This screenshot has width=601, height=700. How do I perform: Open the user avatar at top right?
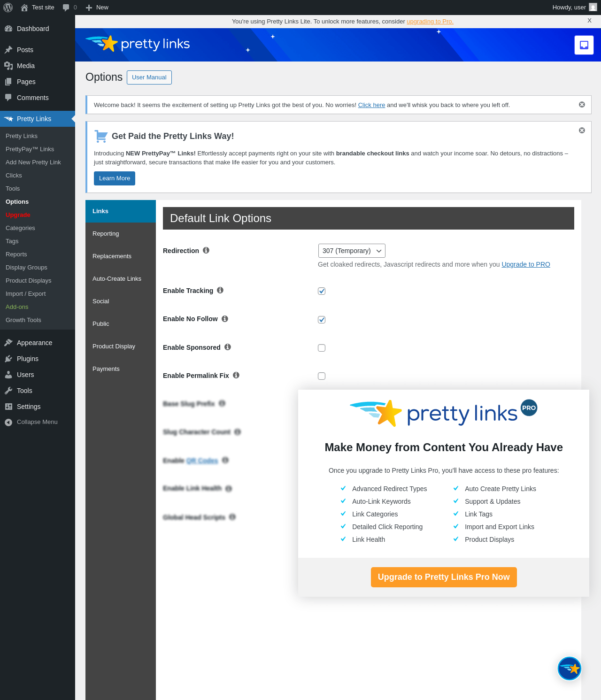pyautogui.click(x=593, y=8)
